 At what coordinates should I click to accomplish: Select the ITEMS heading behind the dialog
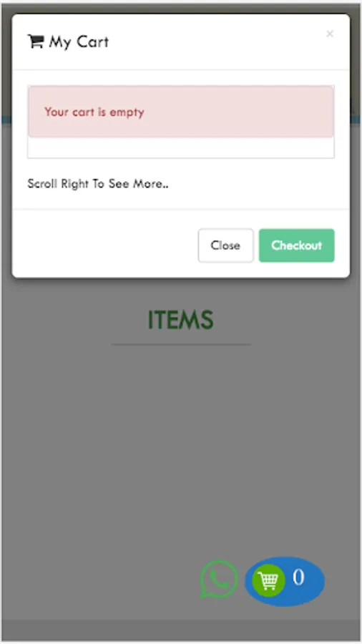coord(180,320)
